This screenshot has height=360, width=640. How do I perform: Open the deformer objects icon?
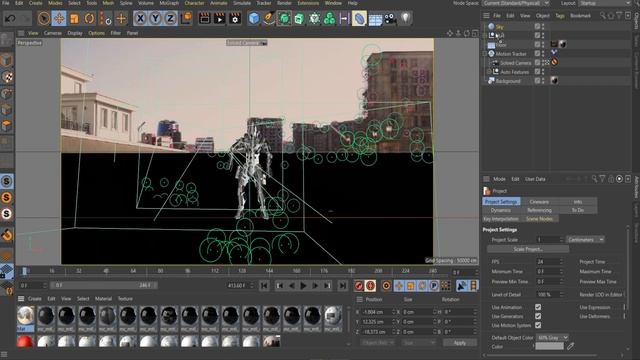[x=359, y=18]
